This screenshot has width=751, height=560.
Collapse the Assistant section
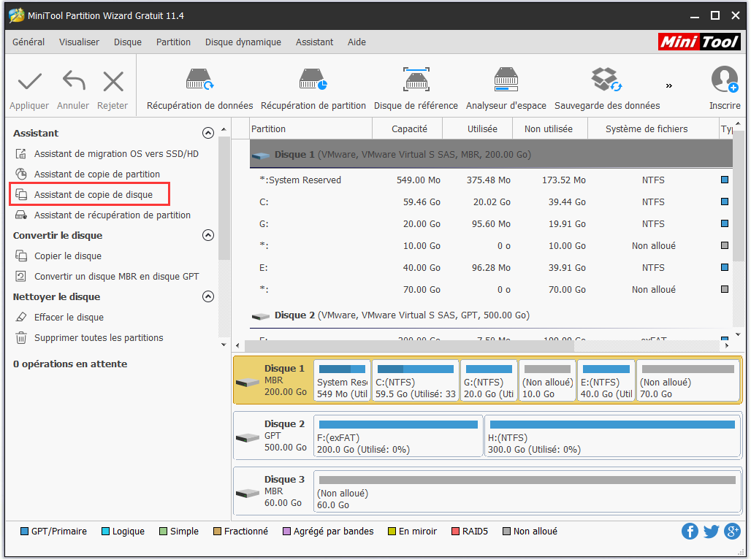point(208,134)
